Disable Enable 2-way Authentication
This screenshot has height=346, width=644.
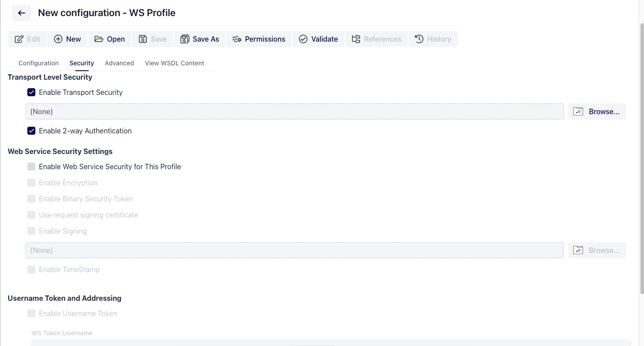pyautogui.click(x=31, y=131)
